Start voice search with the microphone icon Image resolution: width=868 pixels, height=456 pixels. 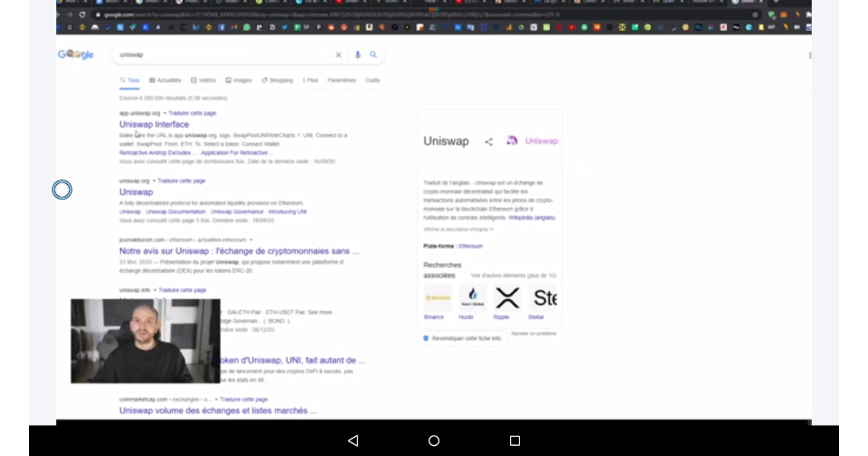coord(357,55)
